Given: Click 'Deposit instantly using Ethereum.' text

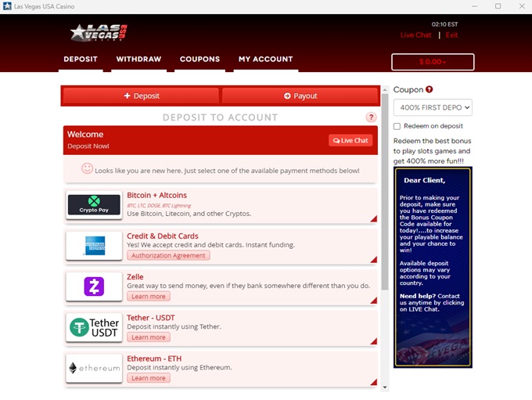Looking at the screenshot, I should [x=179, y=367].
